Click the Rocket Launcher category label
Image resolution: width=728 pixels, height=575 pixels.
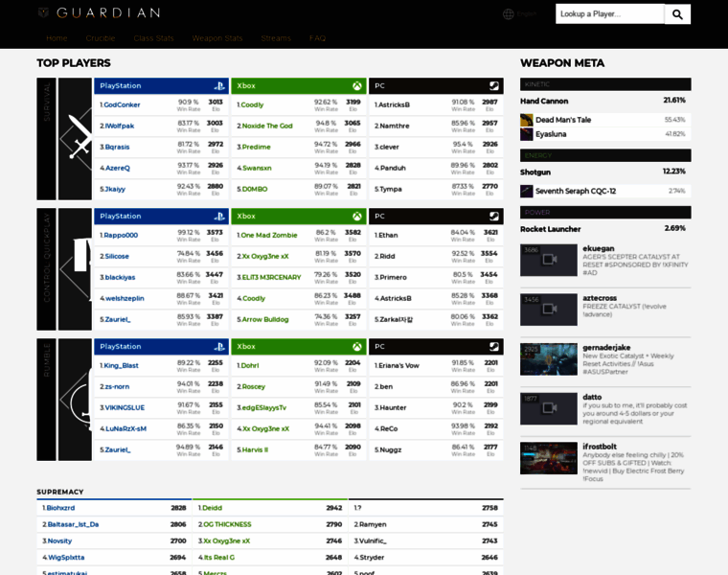(x=550, y=229)
